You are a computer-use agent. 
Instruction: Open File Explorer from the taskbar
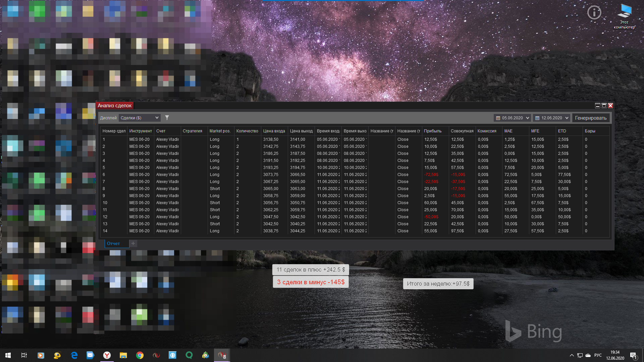click(x=123, y=355)
